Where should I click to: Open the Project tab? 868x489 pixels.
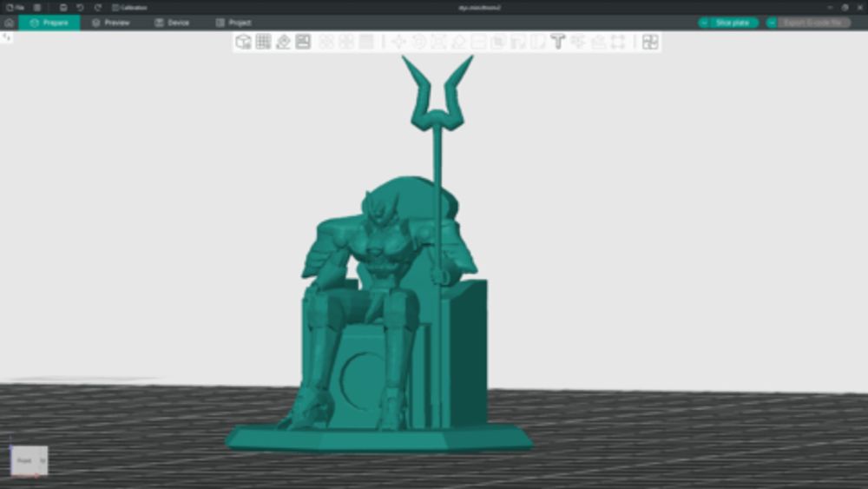(x=233, y=23)
